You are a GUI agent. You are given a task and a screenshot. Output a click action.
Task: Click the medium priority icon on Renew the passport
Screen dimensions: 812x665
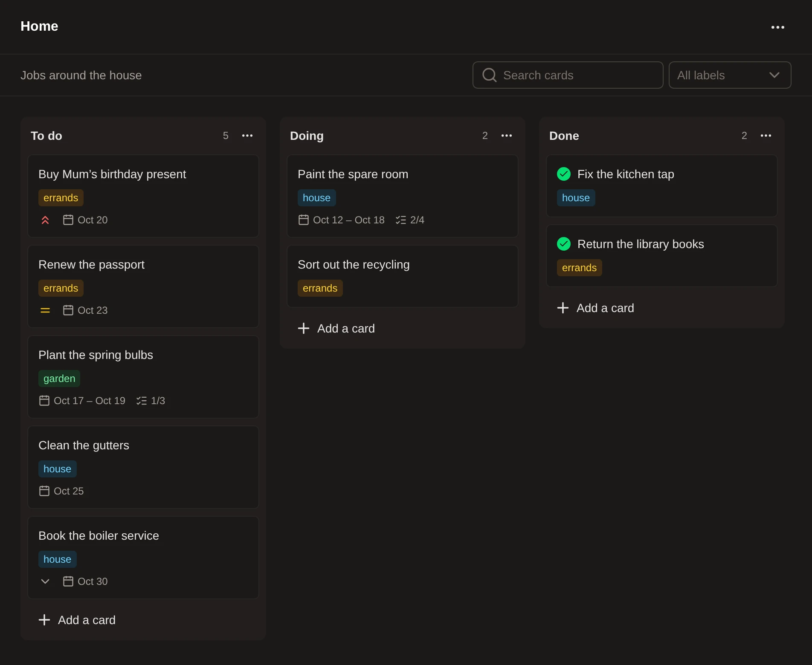click(45, 310)
